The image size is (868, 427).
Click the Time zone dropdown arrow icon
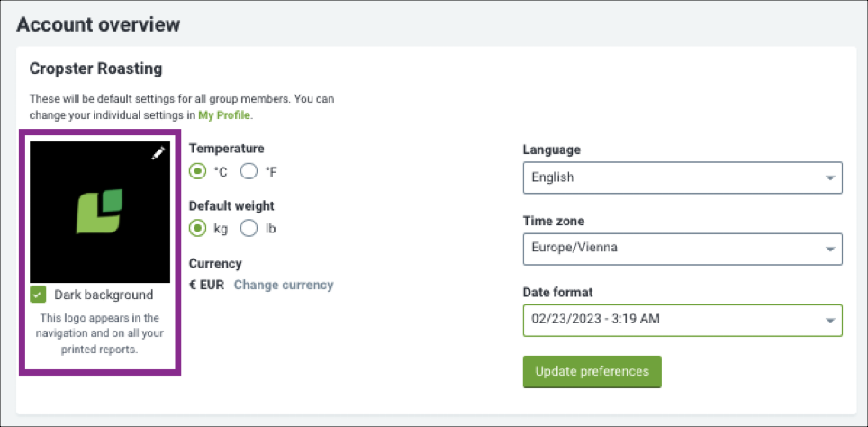(x=829, y=249)
